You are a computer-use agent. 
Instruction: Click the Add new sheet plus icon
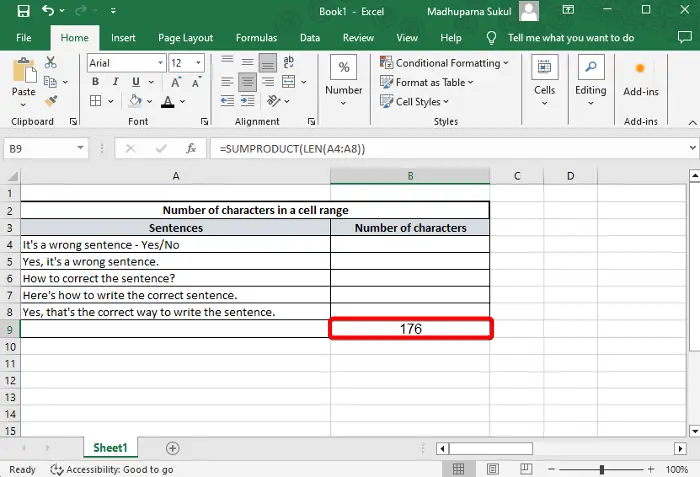pos(173,448)
